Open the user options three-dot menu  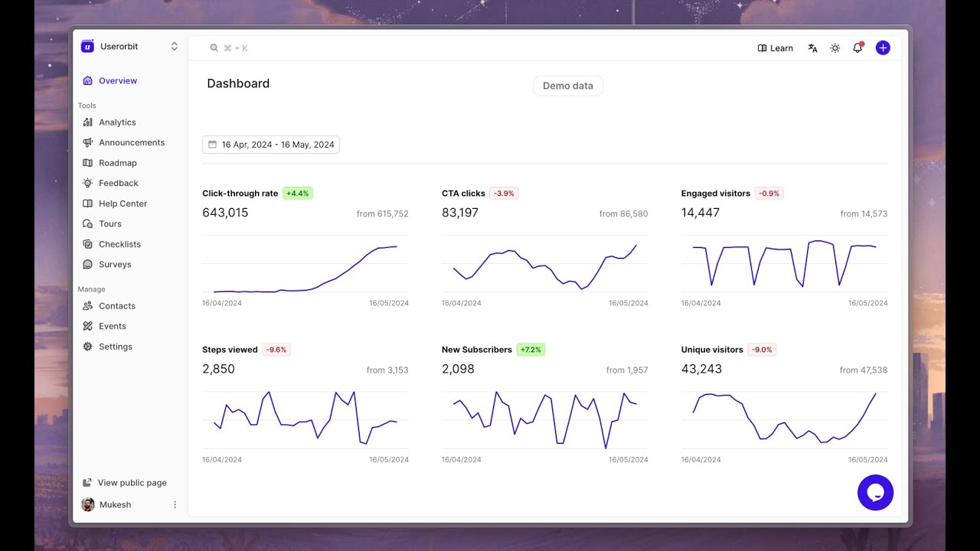(x=175, y=505)
